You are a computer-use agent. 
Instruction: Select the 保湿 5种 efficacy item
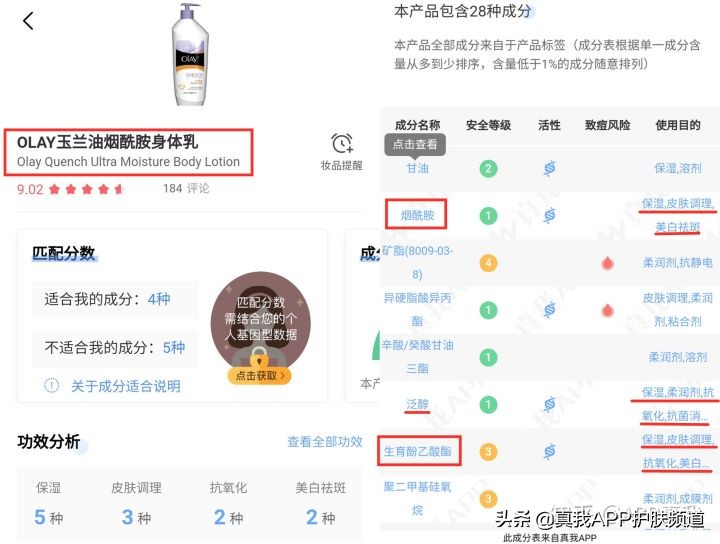click(49, 504)
